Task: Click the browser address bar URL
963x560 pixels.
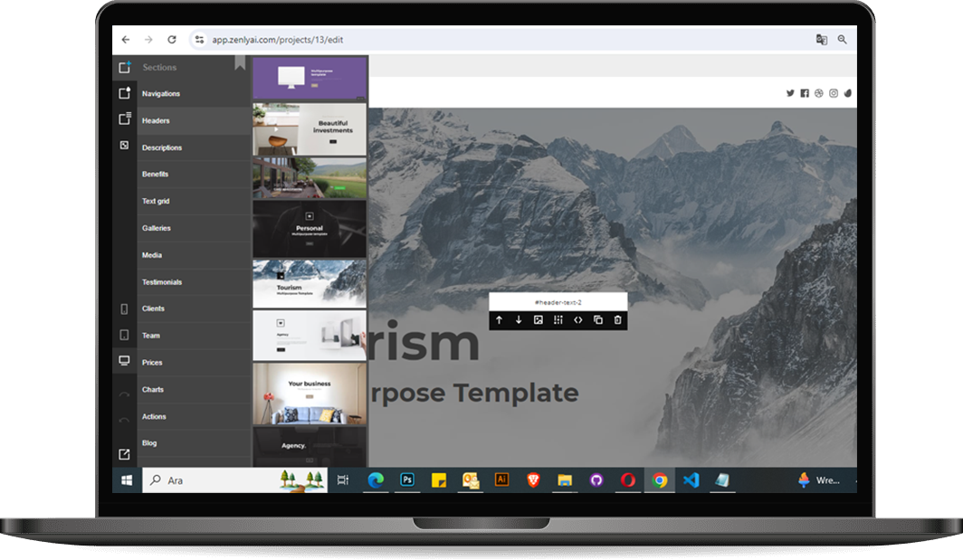Action: coord(278,39)
